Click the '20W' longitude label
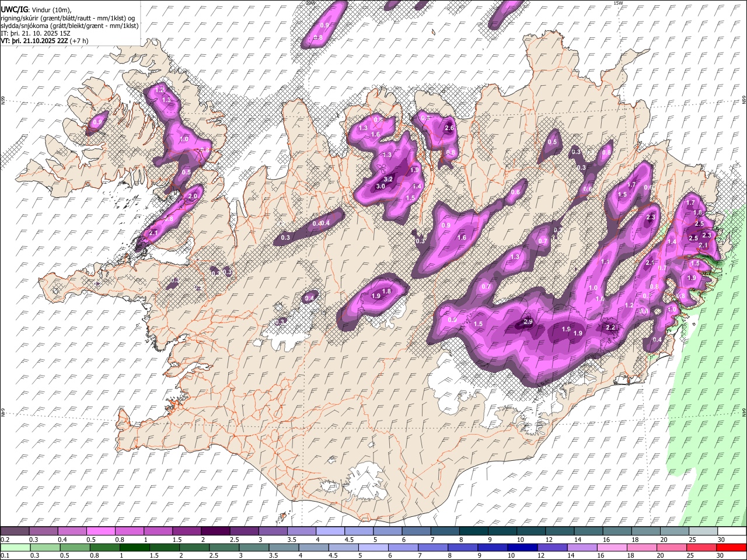The width and height of the screenshot is (747, 560). tap(310, 3)
